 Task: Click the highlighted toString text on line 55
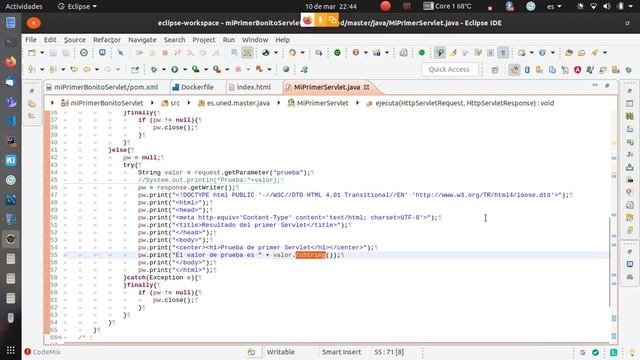311,255
